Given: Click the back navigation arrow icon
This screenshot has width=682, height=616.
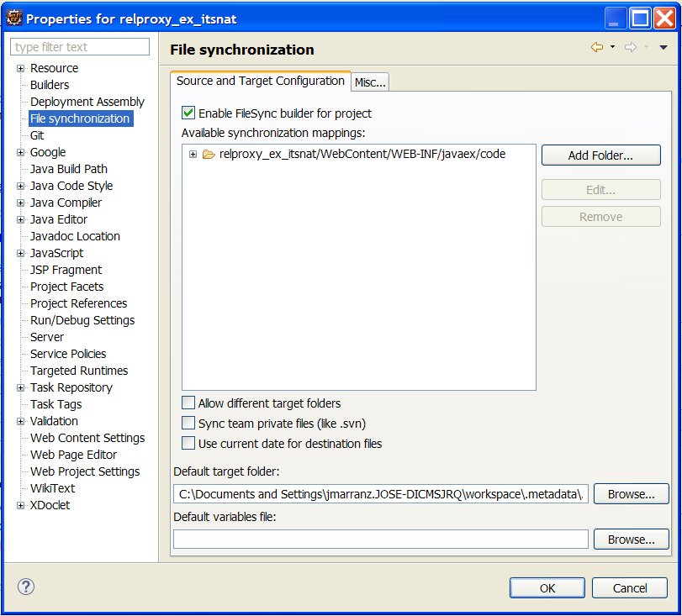Looking at the screenshot, I should point(596,48).
